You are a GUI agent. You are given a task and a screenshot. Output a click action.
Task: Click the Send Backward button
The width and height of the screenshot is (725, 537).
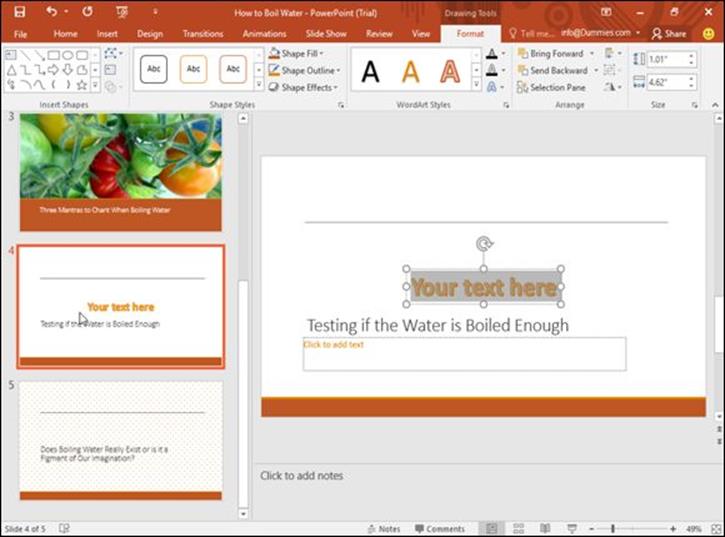(x=553, y=70)
